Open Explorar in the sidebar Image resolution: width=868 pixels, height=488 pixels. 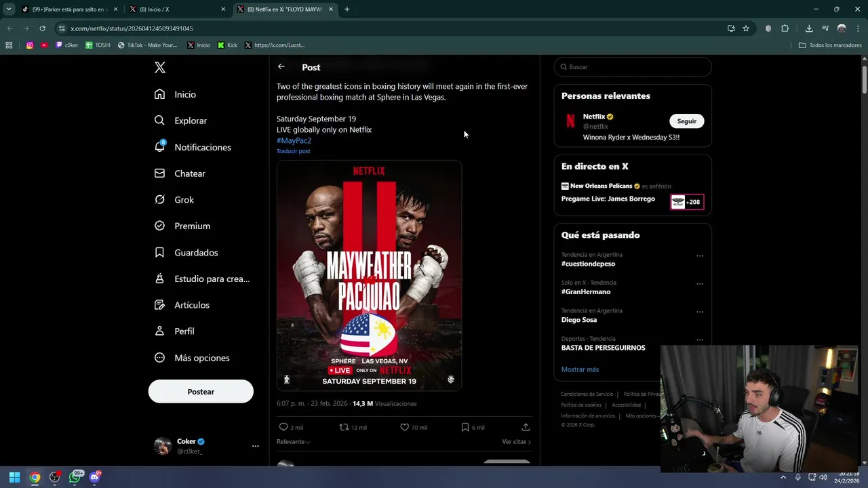(x=181, y=121)
